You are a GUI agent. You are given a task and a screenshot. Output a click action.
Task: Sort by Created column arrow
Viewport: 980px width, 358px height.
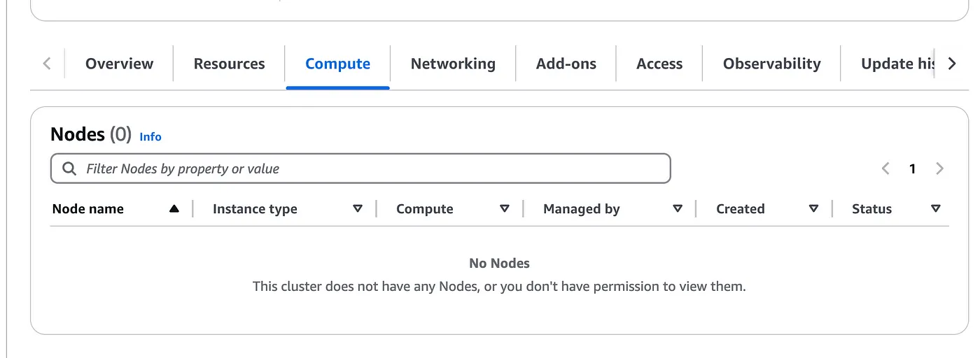(x=813, y=209)
